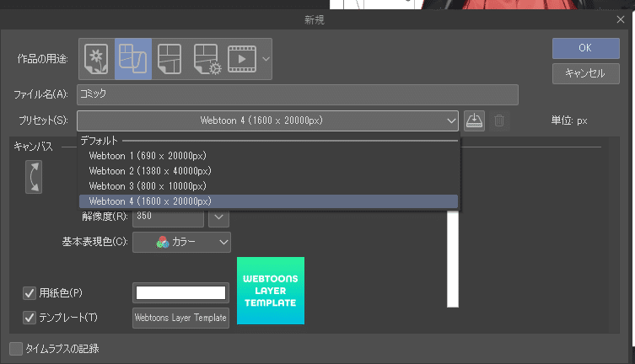Click the ファイル名 input field
The width and height of the screenshot is (635, 364).
(x=298, y=94)
